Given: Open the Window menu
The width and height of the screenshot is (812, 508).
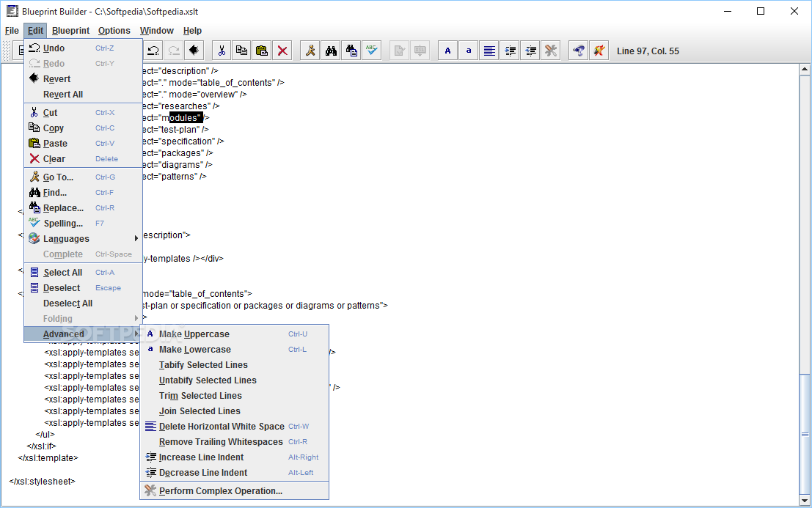Looking at the screenshot, I should click(x=156, y=31).
